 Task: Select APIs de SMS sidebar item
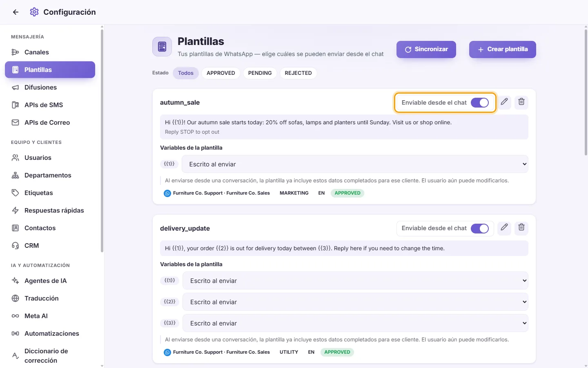point(50,105)
